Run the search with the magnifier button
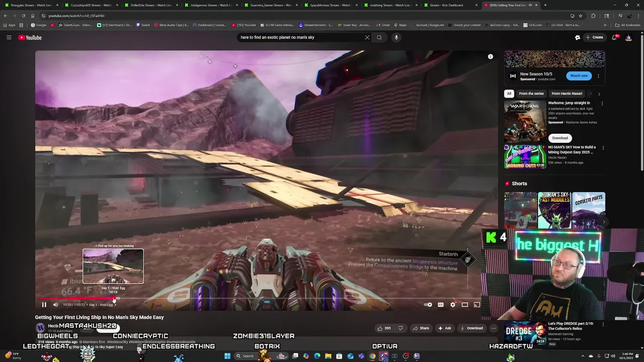 (x=379, y=37)
